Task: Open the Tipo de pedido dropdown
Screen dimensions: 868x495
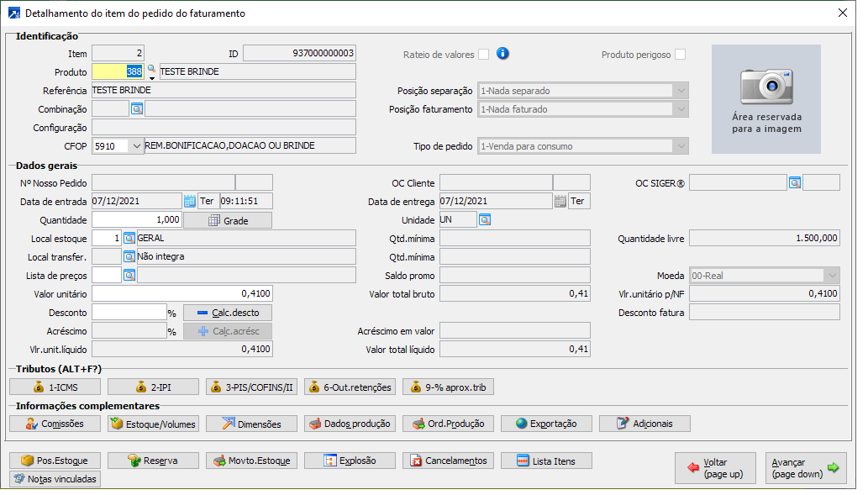Action: 679,146
